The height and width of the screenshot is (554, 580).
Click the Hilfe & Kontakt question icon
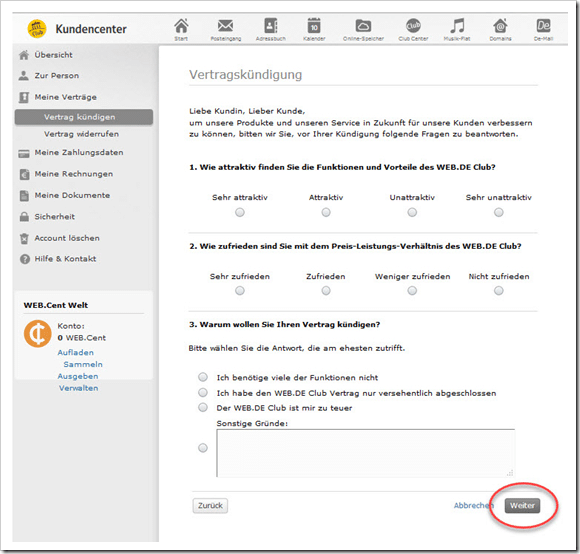pyautogui.click(x=24, y=259)
